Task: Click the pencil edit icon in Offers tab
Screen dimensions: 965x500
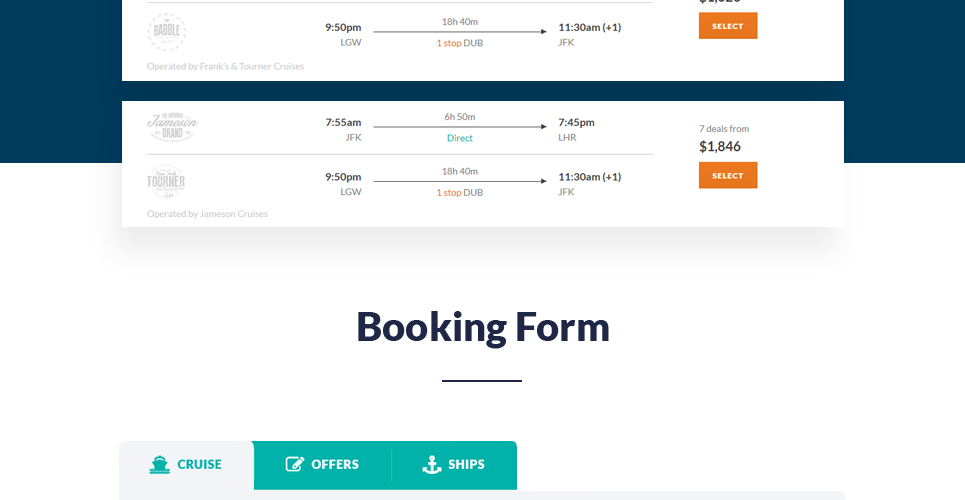Action: pyautogui.click(x=295, y=464)
